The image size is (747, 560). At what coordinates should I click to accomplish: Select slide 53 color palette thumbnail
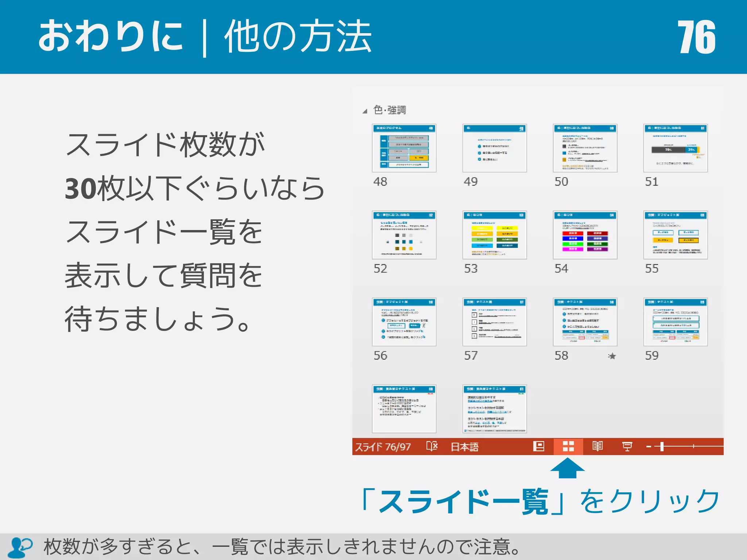point(494,235)
